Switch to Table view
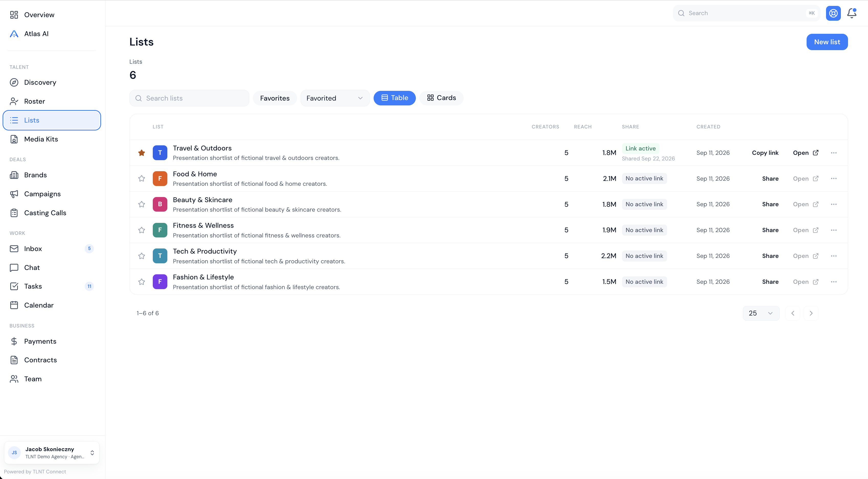The width and height of the screenshot is (868, 479). click(394, 98)
